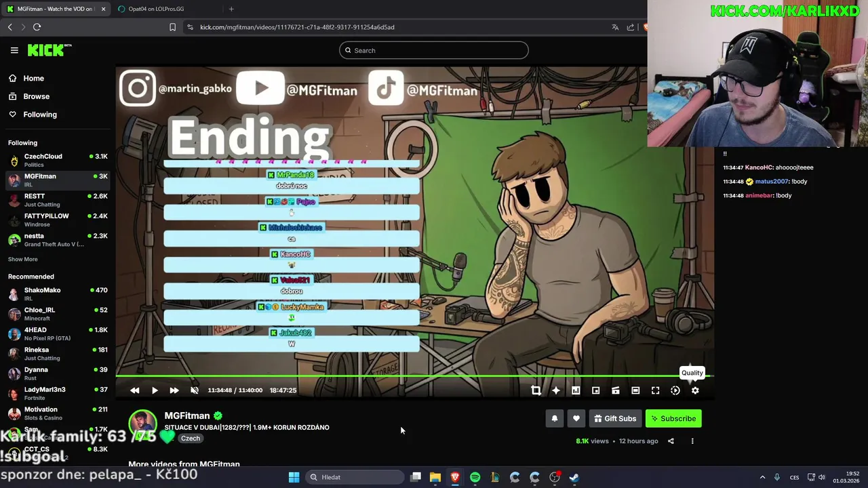Open Task View on the taskbar
The width and height of the screenshot is (868, 488).
(x=416, y=477)
